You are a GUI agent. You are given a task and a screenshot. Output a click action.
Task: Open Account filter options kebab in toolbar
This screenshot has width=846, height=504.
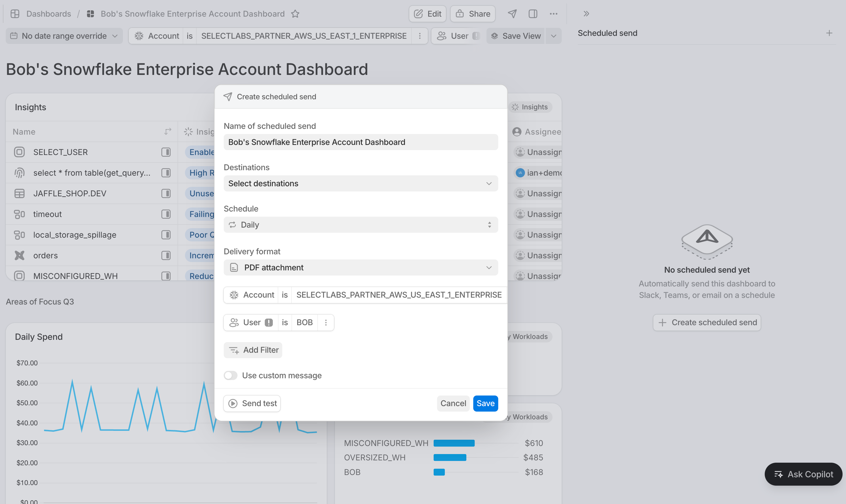420,36
